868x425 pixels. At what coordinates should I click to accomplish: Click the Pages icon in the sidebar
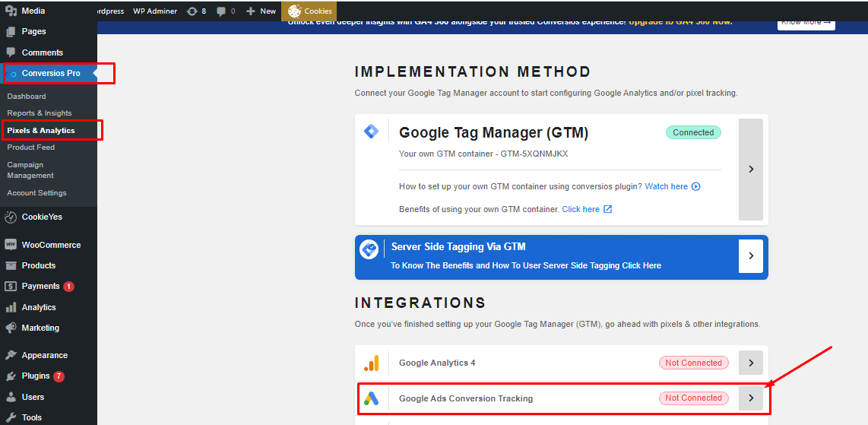click(x=11, y=31)
